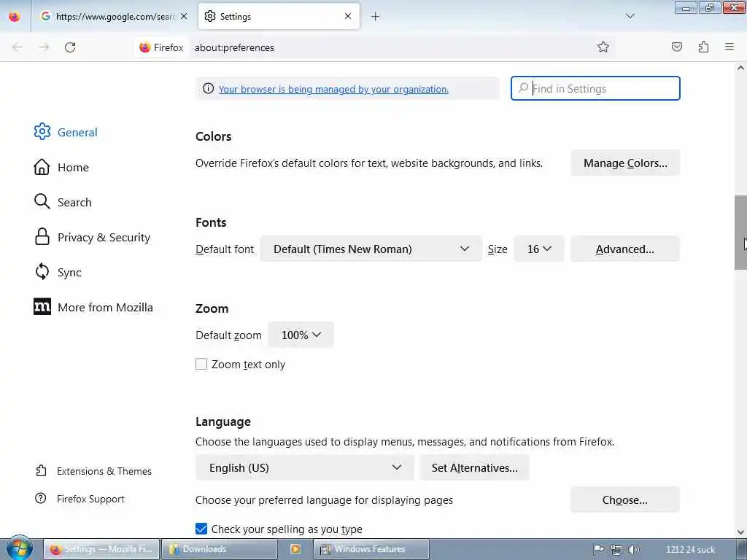Viewport: 747px width, 560px height.
Task: Click the Find in Settings search box
Action: [x=595, y=88]
